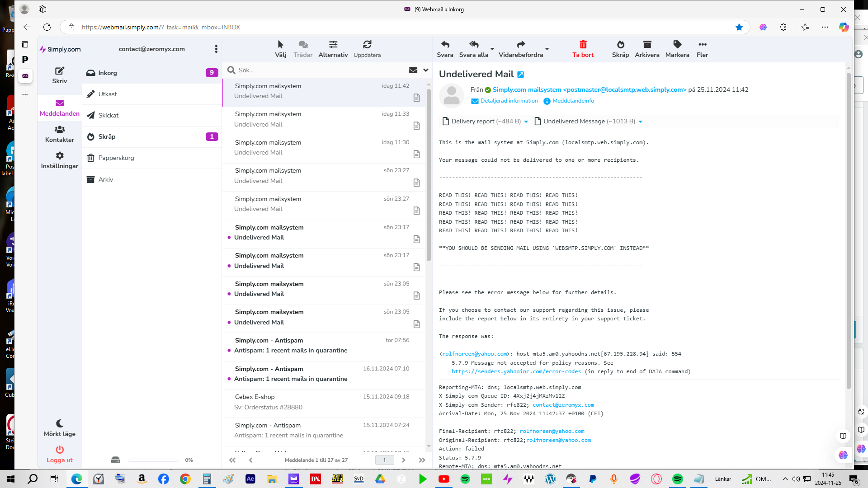Click in the Sök search field
The width and height of the screenshot is (868, 488).
[x=321, y=70]
